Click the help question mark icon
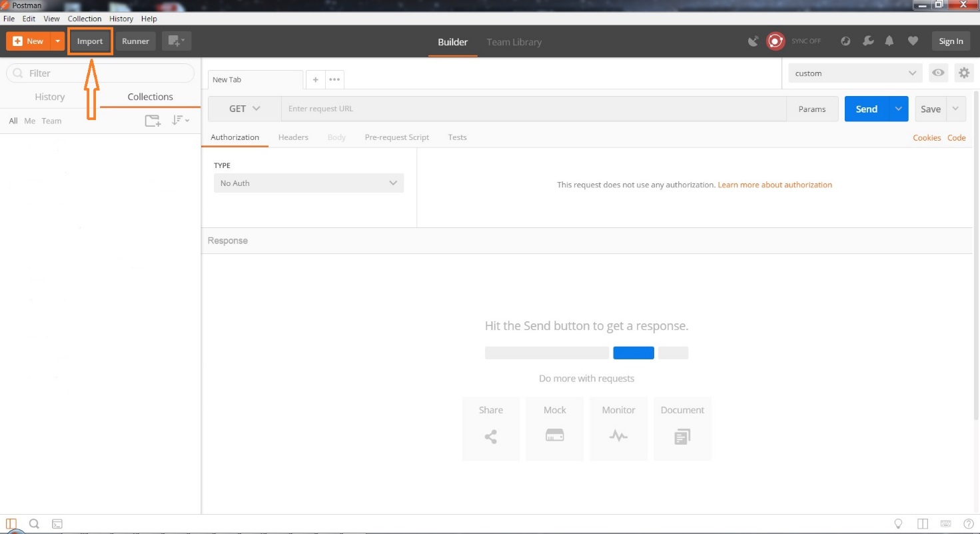The image size is (980, 534). click(968, 524)
